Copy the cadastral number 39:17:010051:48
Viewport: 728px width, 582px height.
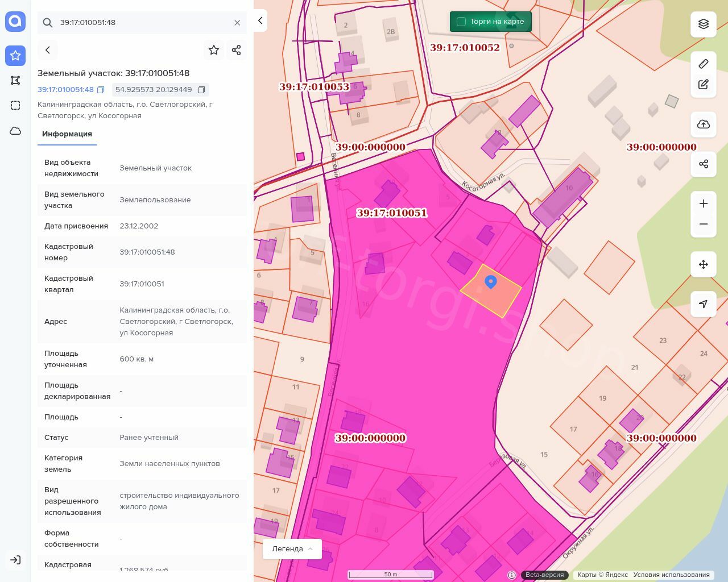pos(101,90)
